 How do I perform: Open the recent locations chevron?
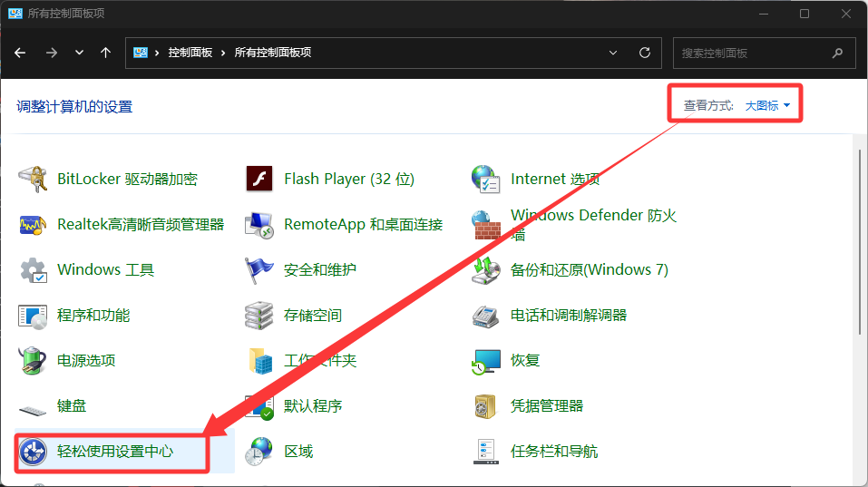click(x=80, y=53)
